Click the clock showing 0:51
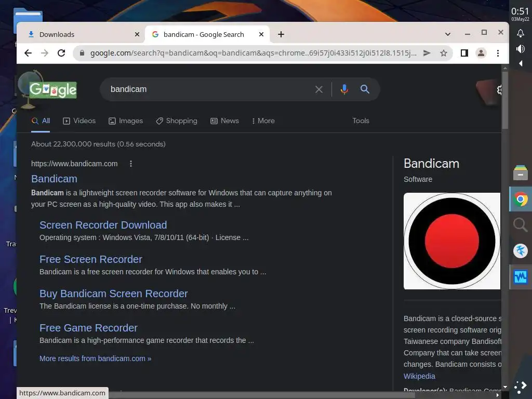 click(520, 11)
